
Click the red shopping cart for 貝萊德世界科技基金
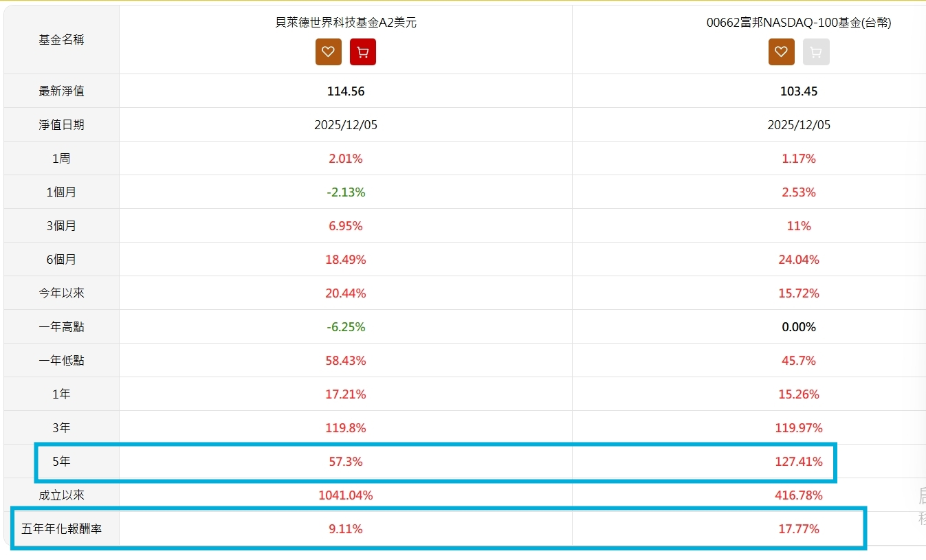tap(362, 52)
